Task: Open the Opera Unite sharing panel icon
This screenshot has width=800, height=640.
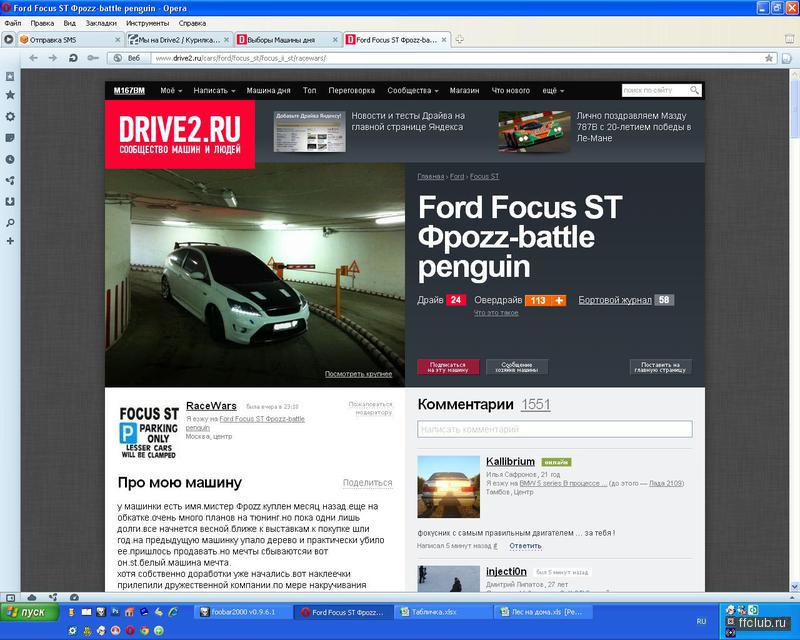Action: (x=10, y=181)
